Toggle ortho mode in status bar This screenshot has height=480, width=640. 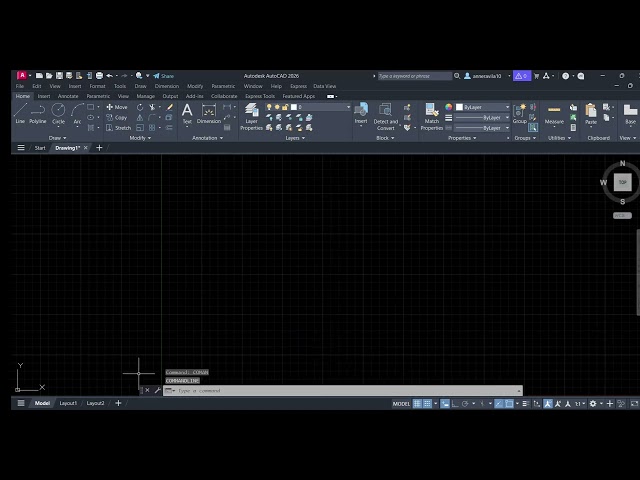pos(455,403)
